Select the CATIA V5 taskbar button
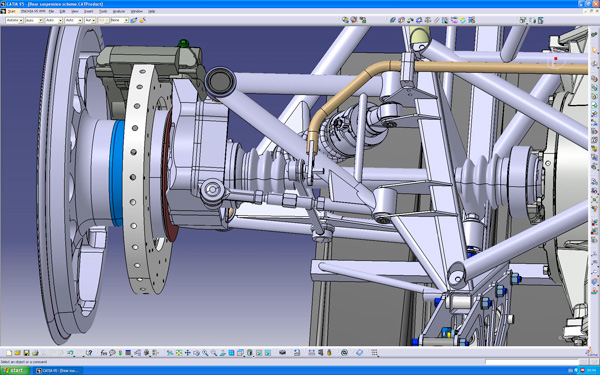This screenshot has width=600, height=375. point(57,370)
